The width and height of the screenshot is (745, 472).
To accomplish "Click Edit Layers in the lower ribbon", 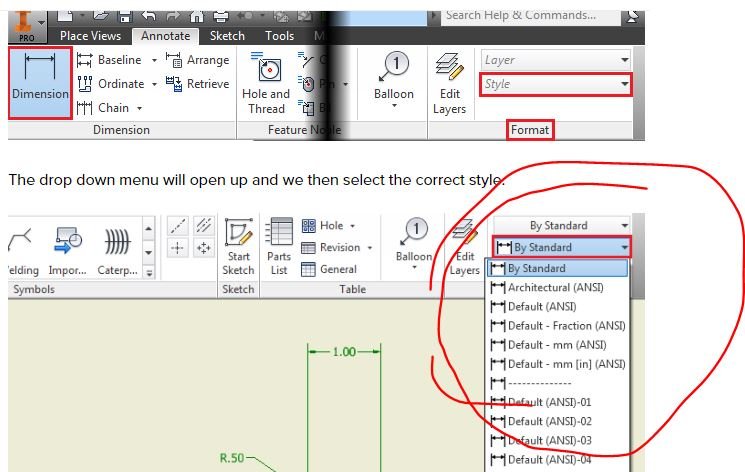I will 465,247.
